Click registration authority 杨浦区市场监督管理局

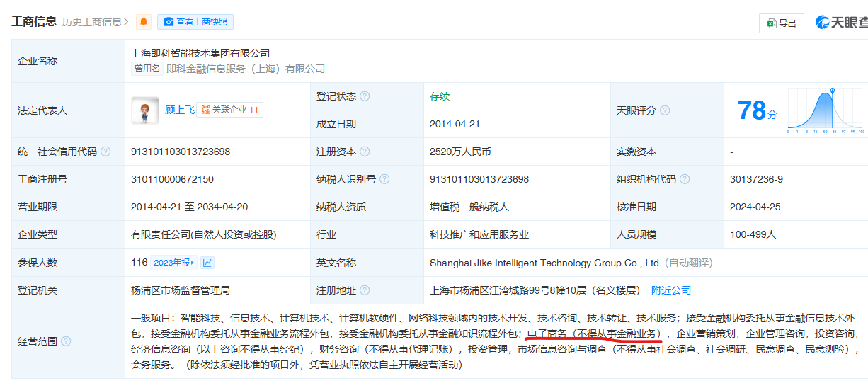click(x=181, y=290)
